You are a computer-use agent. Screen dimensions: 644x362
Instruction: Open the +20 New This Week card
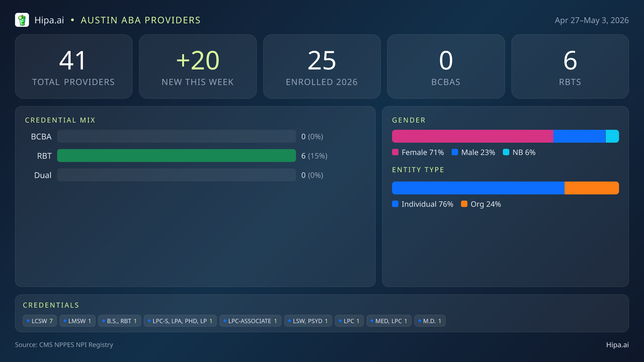pos(198,67)
